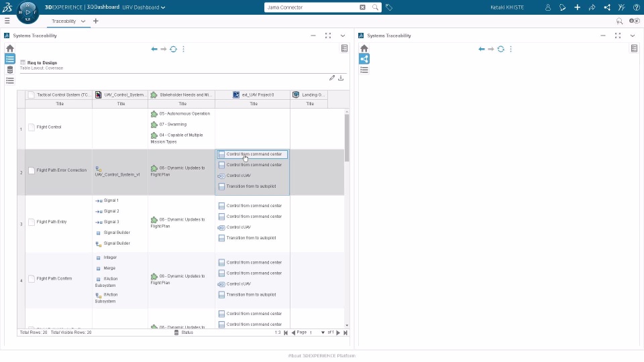Tick the Flight Control row checkbox
The width and height of the screenshot is (644, 362).
[32, 127]
